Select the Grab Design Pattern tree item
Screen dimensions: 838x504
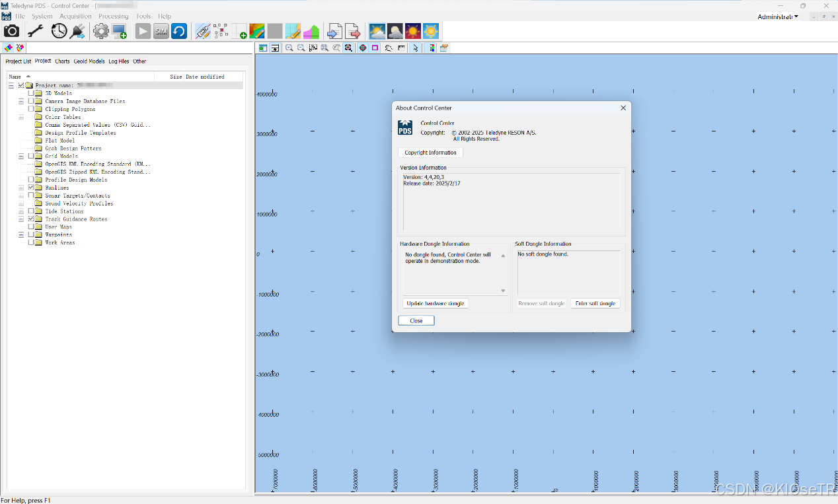click(x=73, y=149)
